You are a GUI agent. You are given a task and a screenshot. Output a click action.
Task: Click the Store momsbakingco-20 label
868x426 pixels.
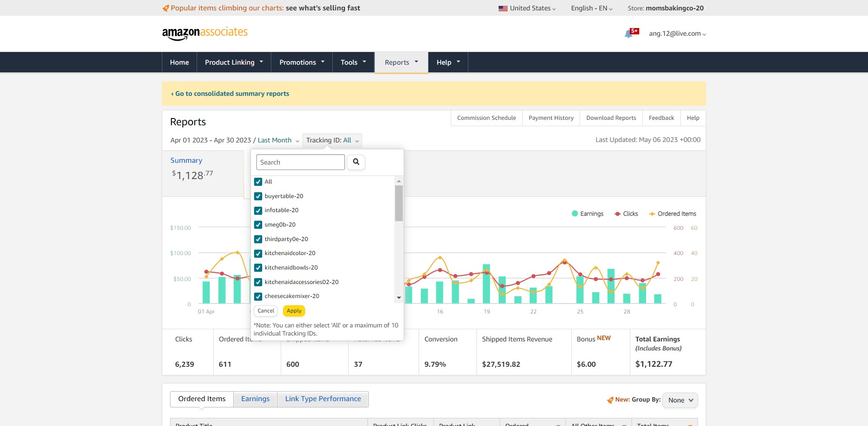coord(665,8)
